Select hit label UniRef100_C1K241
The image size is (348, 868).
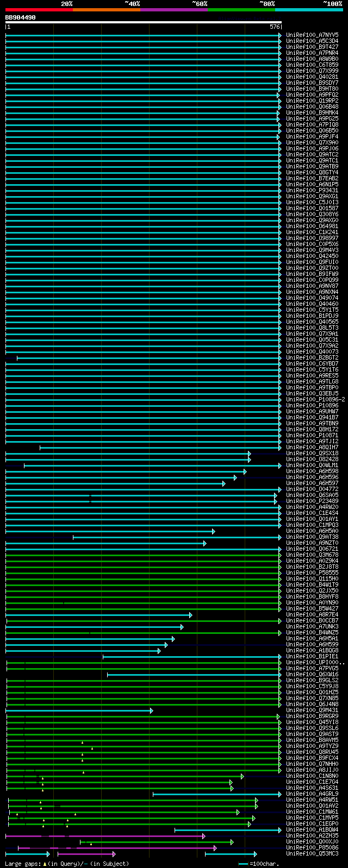312,232
